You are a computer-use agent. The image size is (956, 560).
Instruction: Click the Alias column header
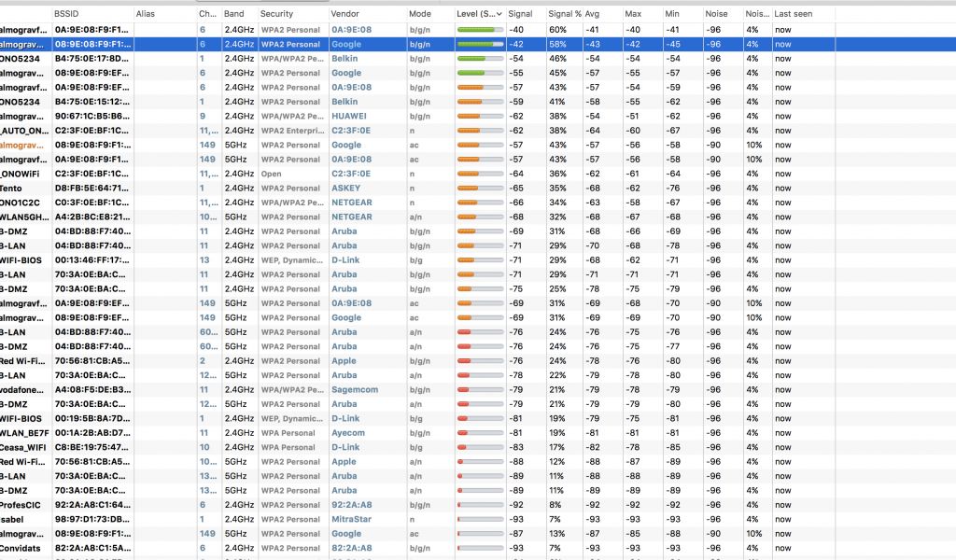pyautogui.click(x=146, y=14)
